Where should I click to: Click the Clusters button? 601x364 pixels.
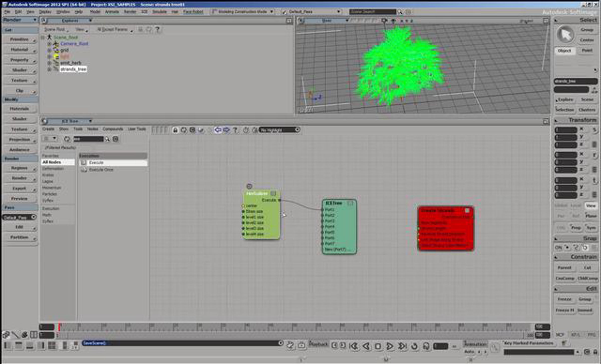pos(587,110)
